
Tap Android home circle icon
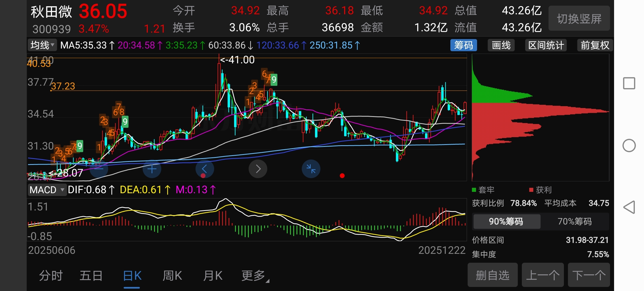(x=629, y=146)
